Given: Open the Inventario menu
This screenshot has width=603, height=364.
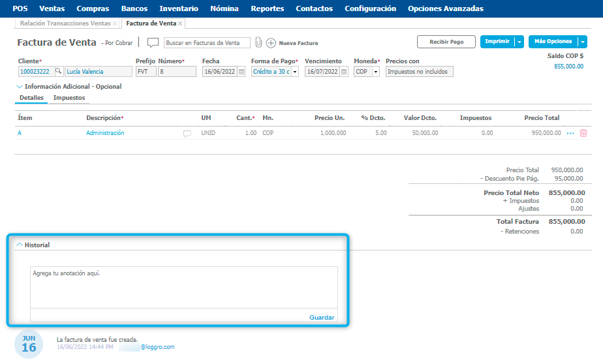Looking at the screenshot, I should click(x=179, y=8).
